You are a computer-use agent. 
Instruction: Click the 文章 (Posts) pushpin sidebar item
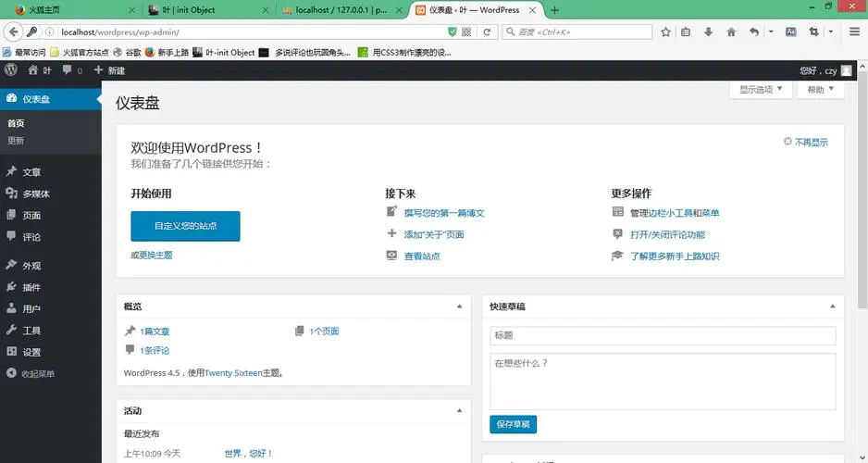[31, 172]
